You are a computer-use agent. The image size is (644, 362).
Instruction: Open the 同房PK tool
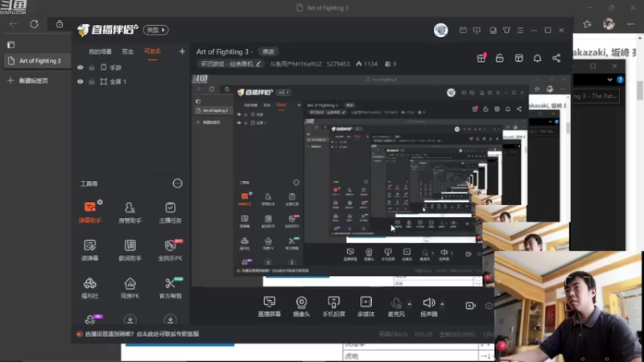pyautogui.click(x=130, y=287)
